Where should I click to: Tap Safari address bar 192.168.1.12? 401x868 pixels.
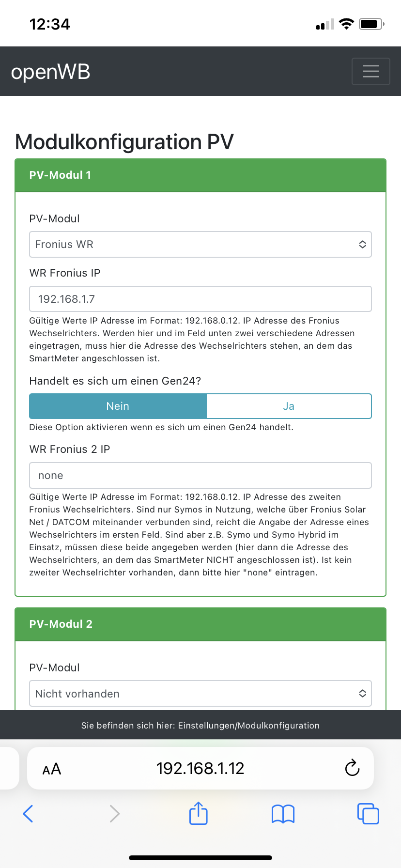click(200, 768)
